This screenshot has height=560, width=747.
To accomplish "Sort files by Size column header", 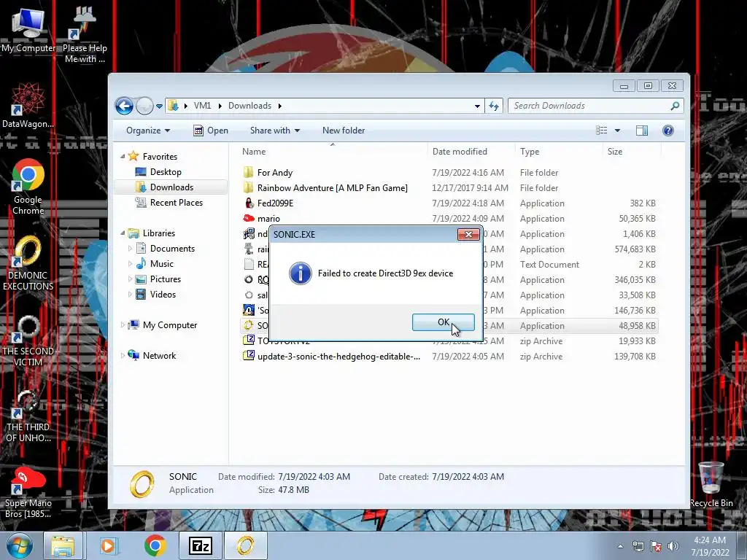I will pos(614,152).
